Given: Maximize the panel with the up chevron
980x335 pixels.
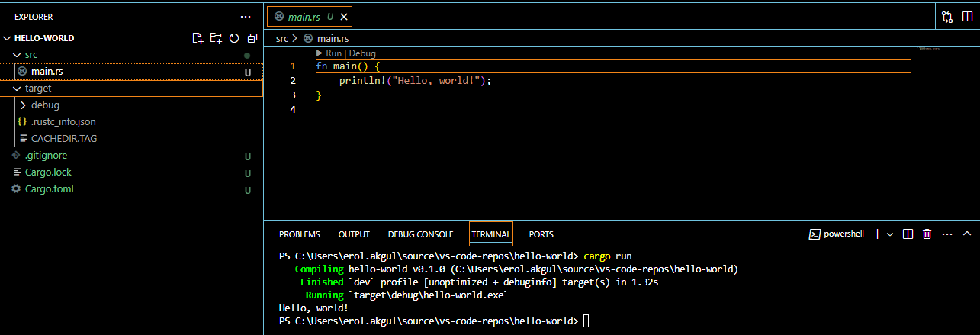Looking at the screenshot, I should click(966, 234).
